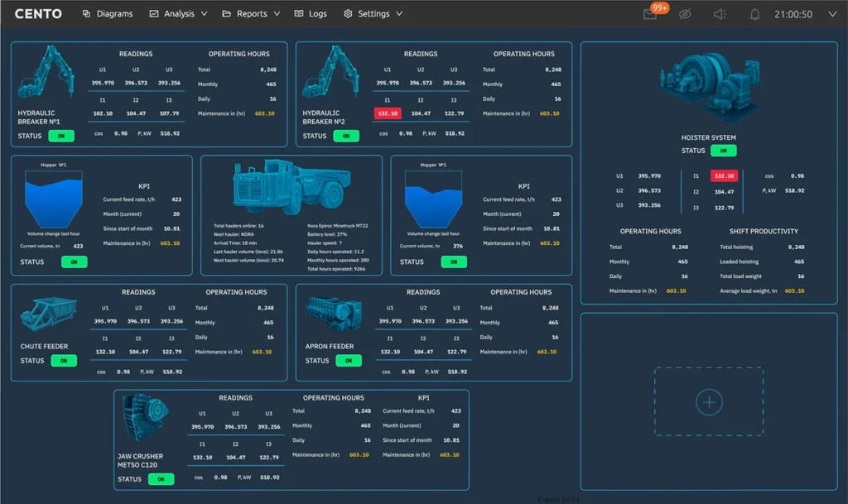Open the mail notifications icon with 99+ badge

[650, 14]
